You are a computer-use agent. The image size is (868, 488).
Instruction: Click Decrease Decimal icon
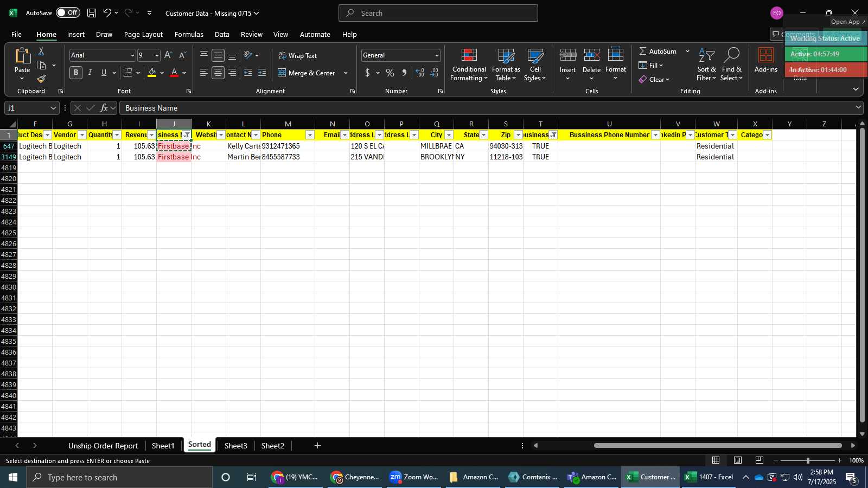point(435,73)
